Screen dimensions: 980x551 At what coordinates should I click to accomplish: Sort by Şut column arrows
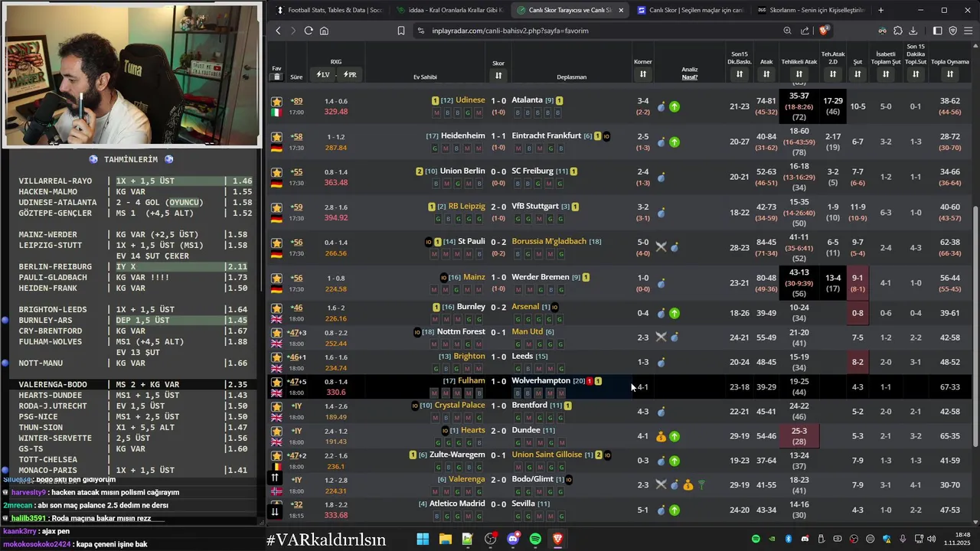[x=857, y=74]
